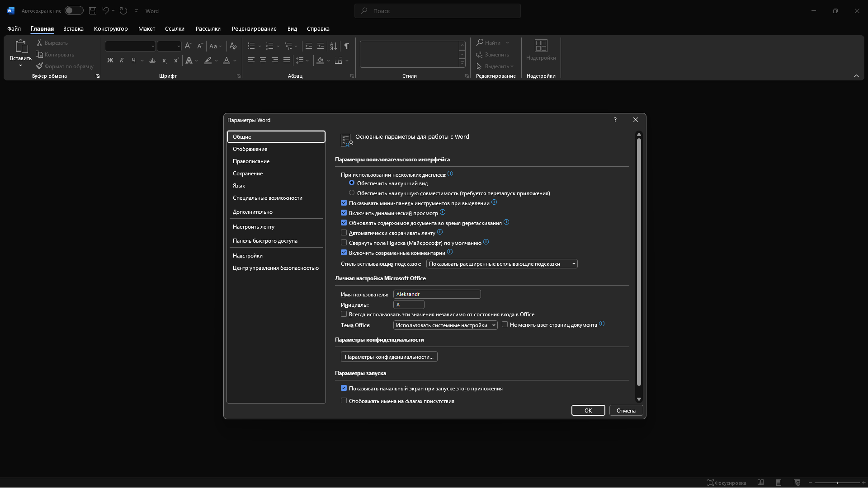Enable Автоматически сворачивать ленту checkbox
Screen dimensions: 868x488
click(344, 233)
